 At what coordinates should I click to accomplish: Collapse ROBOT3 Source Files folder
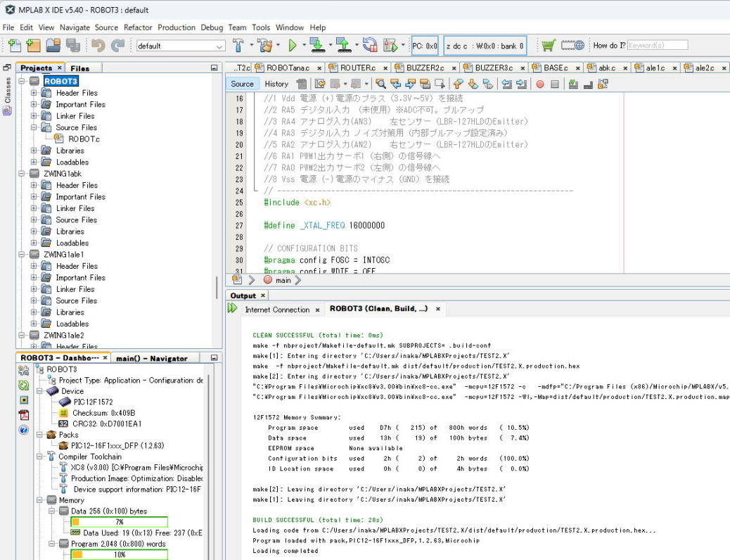coord(34,127)
